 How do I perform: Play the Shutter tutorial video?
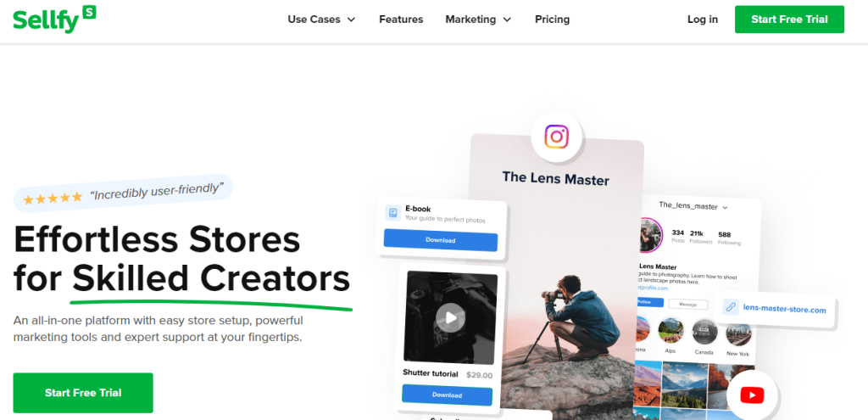point(451,317)
